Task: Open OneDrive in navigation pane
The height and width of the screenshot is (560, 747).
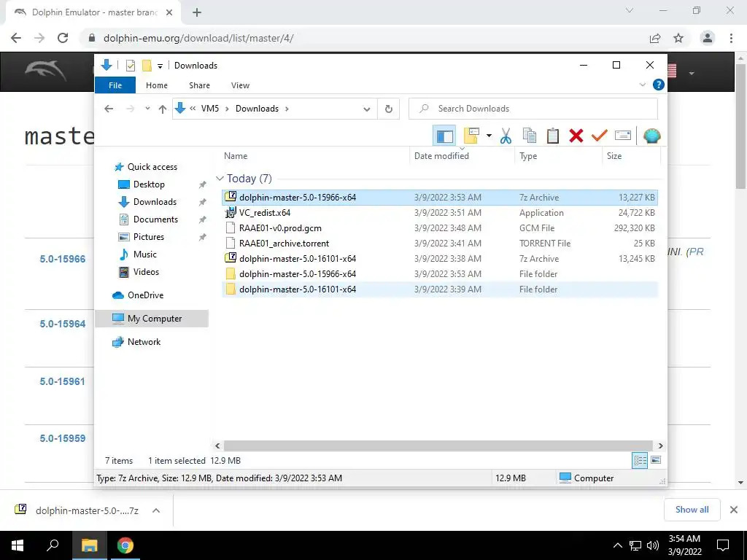Action: click(145, 295)
